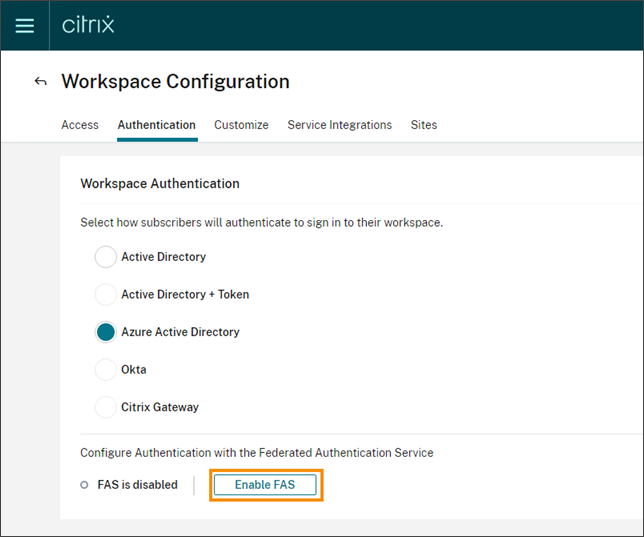This screenshot has width=644, height=537.
Task: Open the Customize tab
Action: tap(241, 124)
